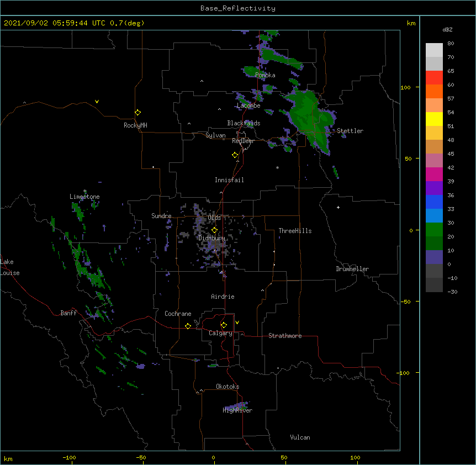Click the Calgary city label
This screenshot has height=465, width=476.
pos(220,333)
